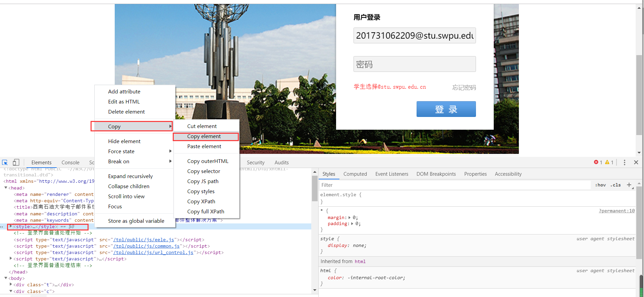Open the Audits tab
The height and width of the screenshot is (297, 644).
281,162
